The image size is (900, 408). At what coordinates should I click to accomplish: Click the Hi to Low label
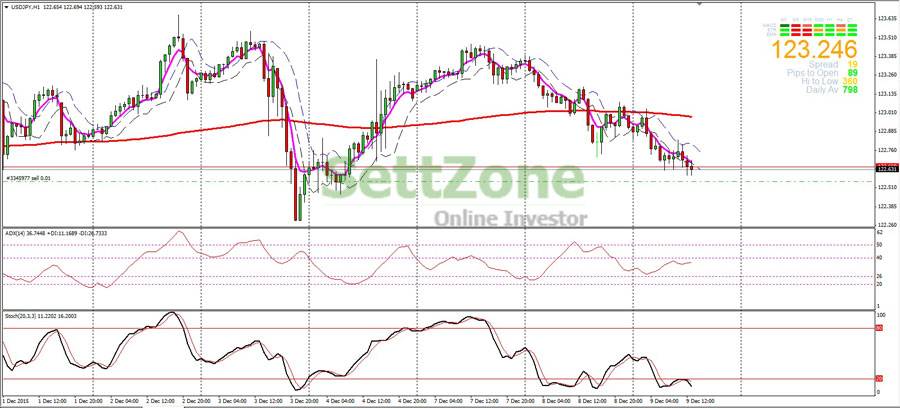click(x=819, y=81)
